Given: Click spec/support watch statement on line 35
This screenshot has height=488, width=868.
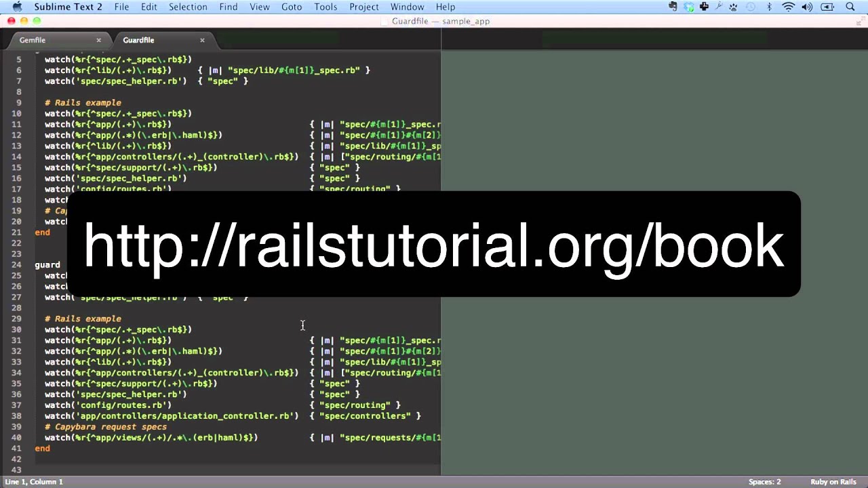Looking at the screenshot, I should click(131, 384).
